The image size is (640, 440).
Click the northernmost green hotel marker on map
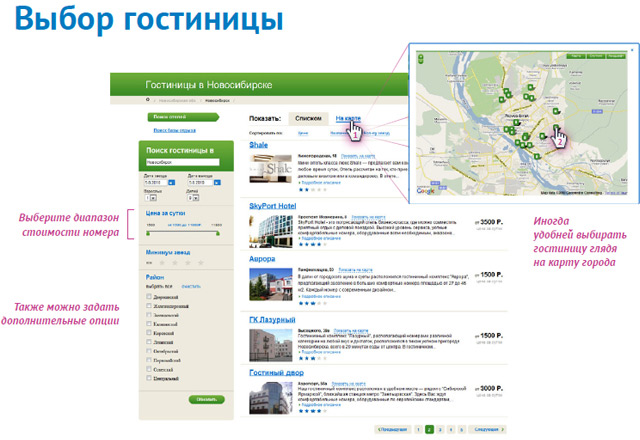(531, 87)
